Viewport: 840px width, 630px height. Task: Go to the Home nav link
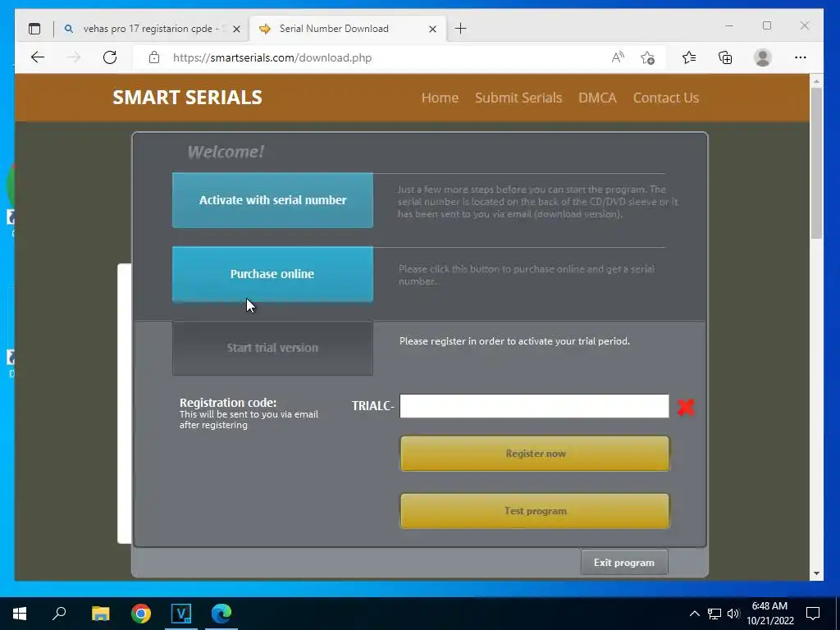point(440,98)
